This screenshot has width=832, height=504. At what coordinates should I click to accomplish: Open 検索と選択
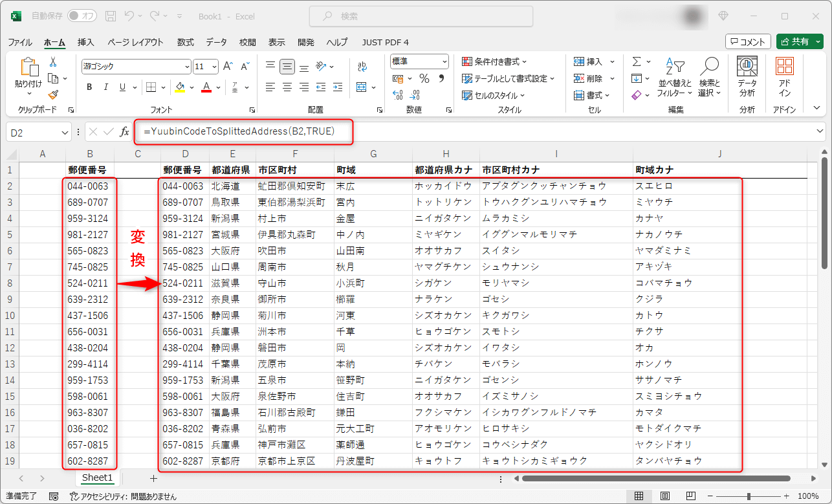[710, 77]
